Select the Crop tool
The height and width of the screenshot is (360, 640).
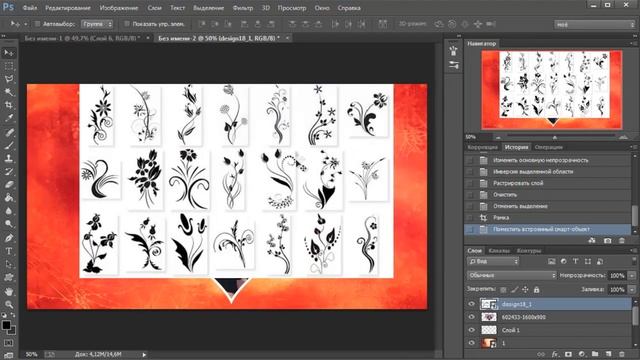coord(9,105)
